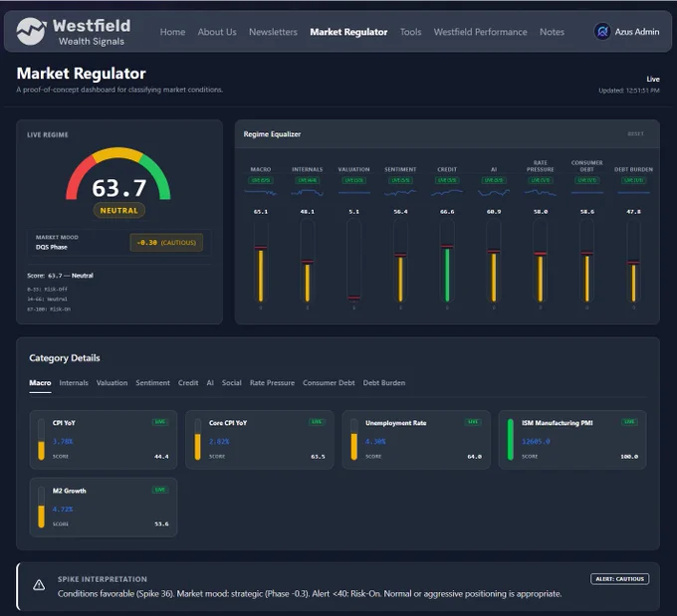Go to About Us in navigation
Viewport: 677px width, 616px height.
pos(217,32)
